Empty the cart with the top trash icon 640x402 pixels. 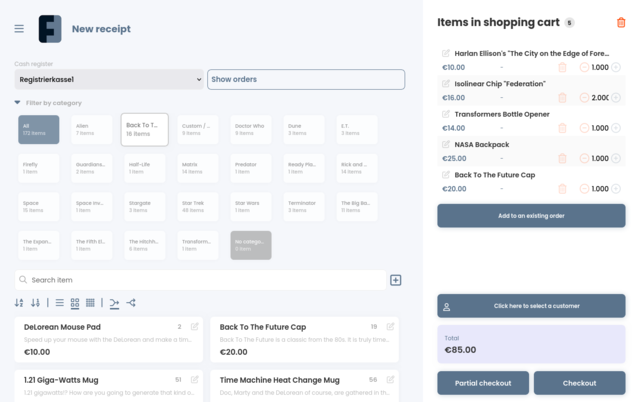(x=621, y=22)
